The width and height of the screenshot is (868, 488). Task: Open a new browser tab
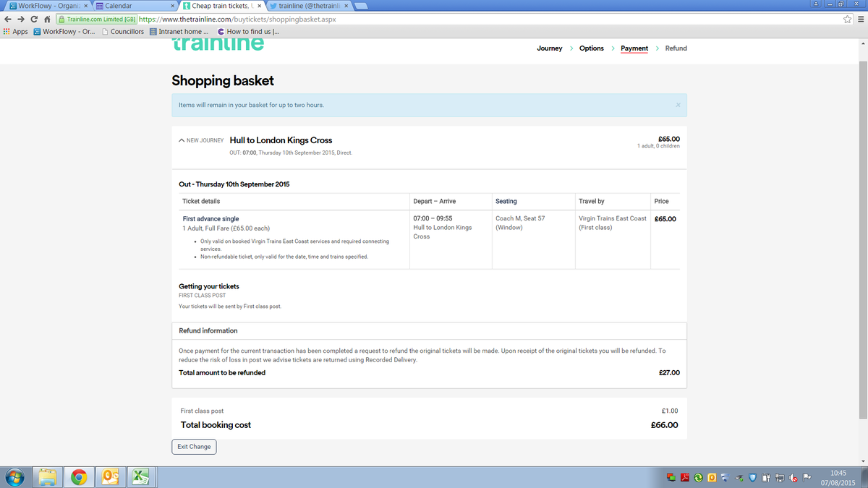coord(362,6)
